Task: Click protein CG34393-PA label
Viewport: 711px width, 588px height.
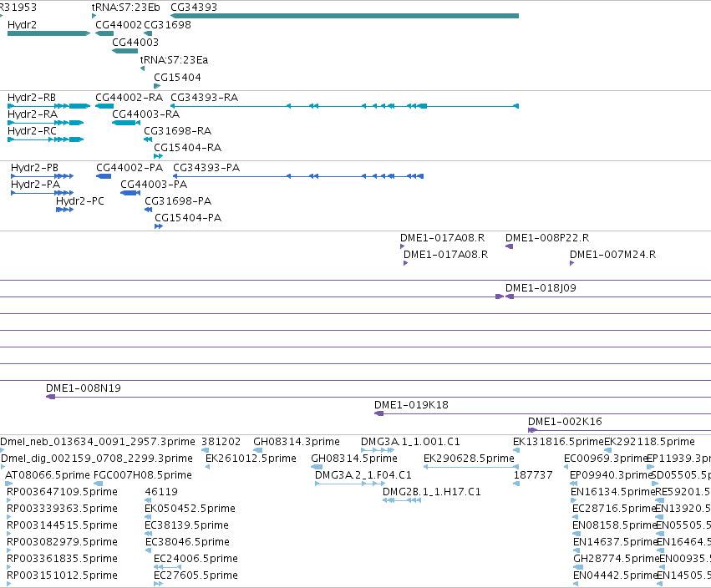Action: point(206,168)
